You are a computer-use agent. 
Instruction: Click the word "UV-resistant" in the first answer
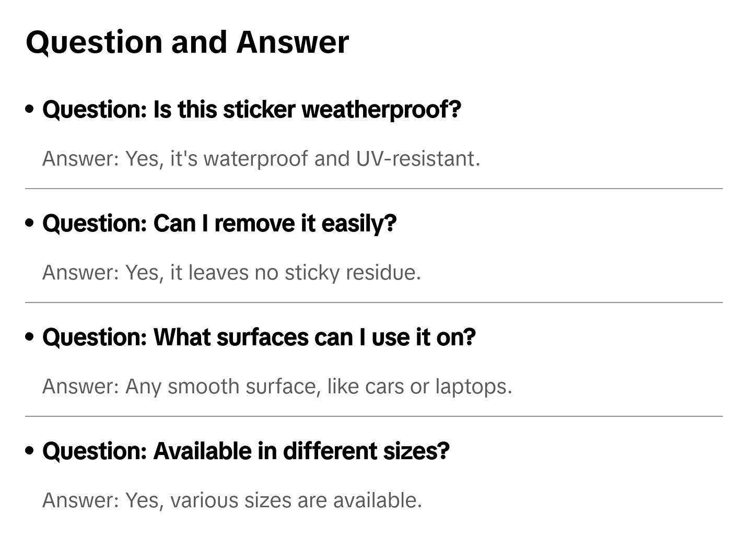pyautogui.click(x=417, y=159)
